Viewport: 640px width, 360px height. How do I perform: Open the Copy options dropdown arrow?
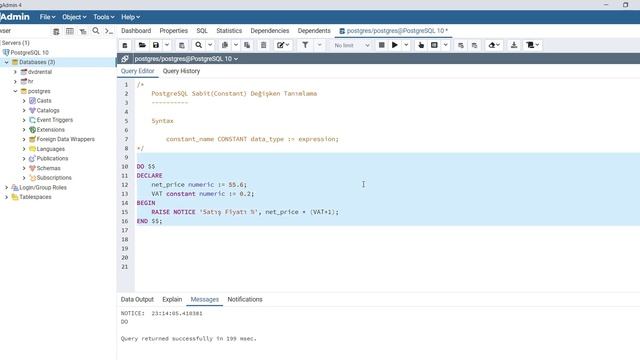pyautogui.click(x=236, y=45)
